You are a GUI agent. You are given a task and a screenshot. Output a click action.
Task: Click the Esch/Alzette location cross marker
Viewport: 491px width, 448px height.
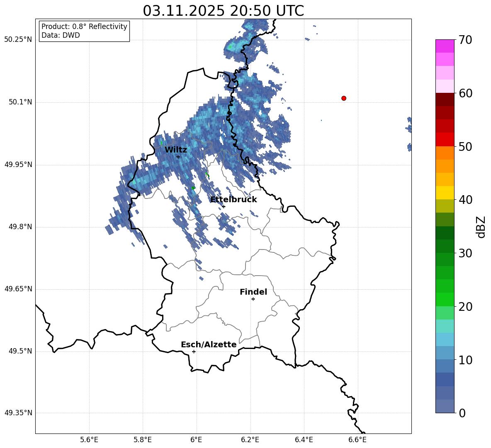(x=194, y=351)
